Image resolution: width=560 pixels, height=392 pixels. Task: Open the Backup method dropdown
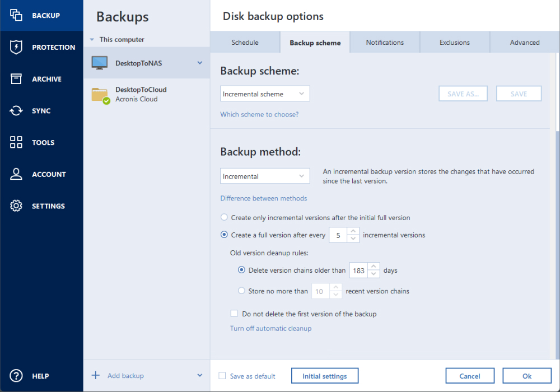[x=264, y=175]
